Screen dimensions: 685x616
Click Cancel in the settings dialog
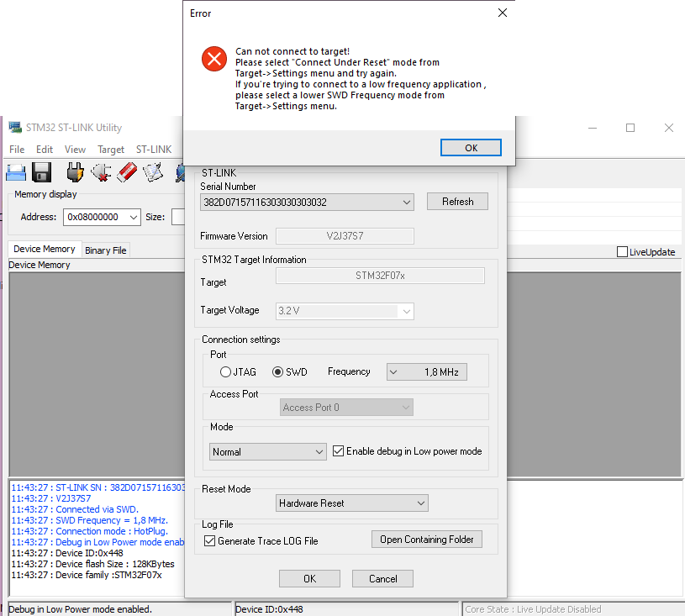click(x=382, y=579)
